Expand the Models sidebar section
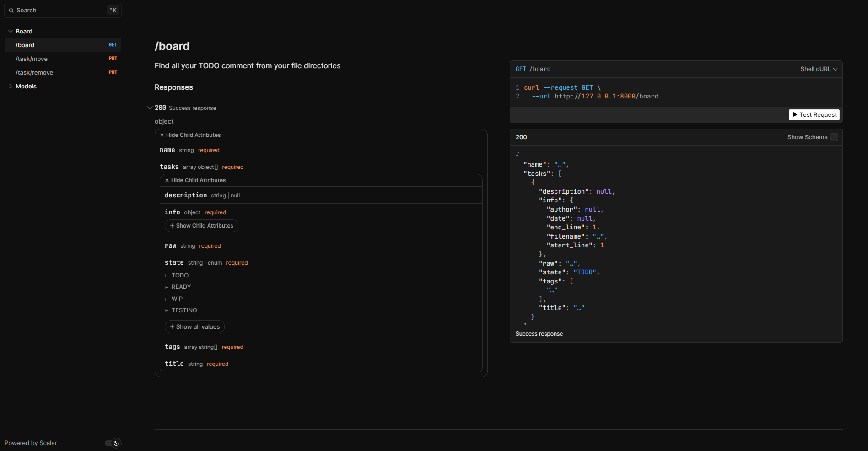868x451 pixels. [11, 86]
